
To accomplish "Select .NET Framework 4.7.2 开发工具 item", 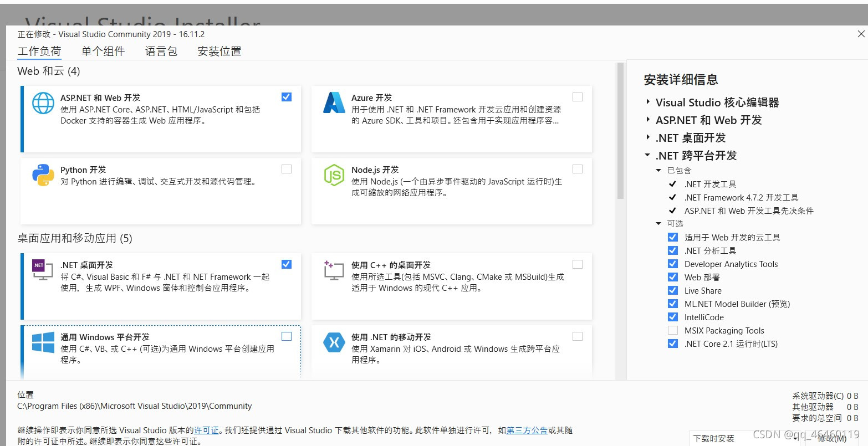I will [741, 197].
